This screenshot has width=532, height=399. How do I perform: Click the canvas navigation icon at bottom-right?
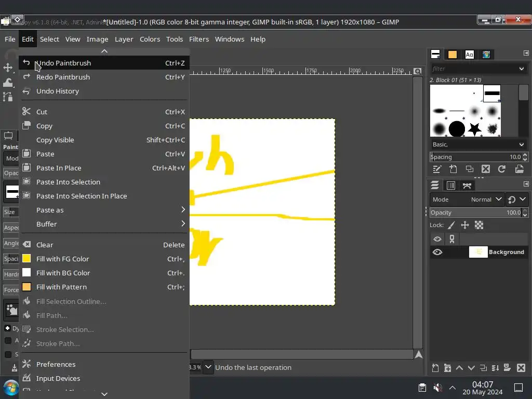(419, 354)
